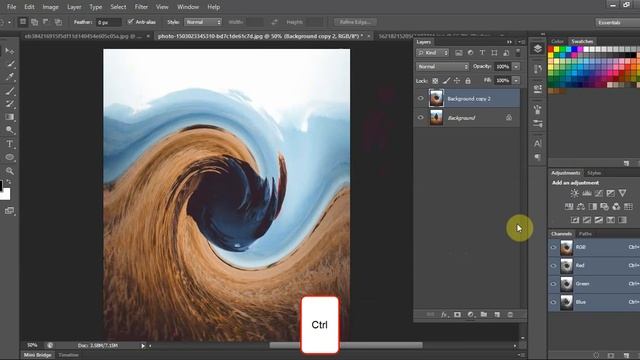The height and width of the screenshot is (360, 640).
Task: Switch to the Styles tab
Action: pos(594,173)
